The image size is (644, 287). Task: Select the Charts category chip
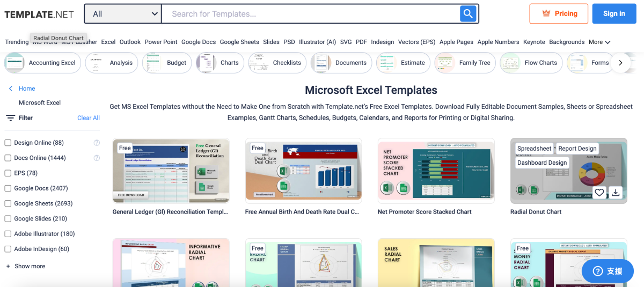click(x=220, y=63)
